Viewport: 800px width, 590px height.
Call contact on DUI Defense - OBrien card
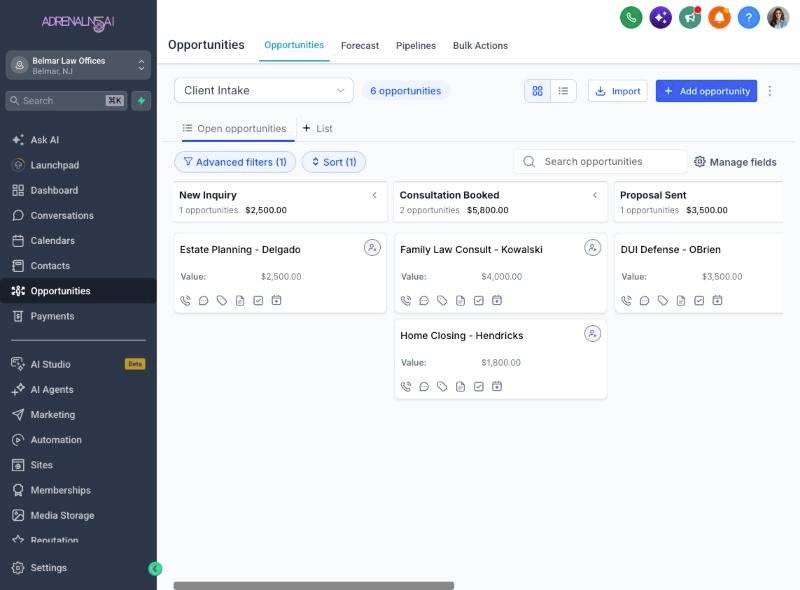(x=626, y=301)
